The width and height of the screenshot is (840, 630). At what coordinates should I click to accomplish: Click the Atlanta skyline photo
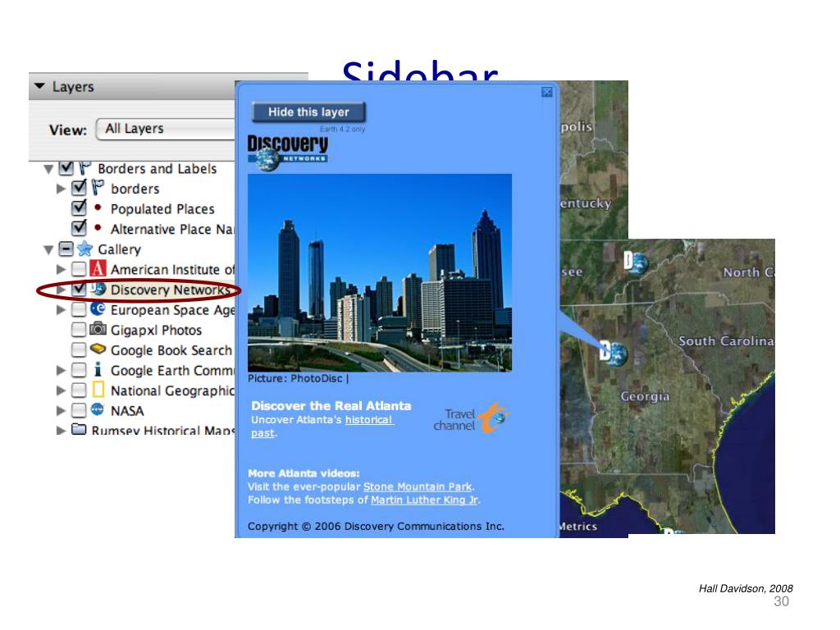coord(380,272)
